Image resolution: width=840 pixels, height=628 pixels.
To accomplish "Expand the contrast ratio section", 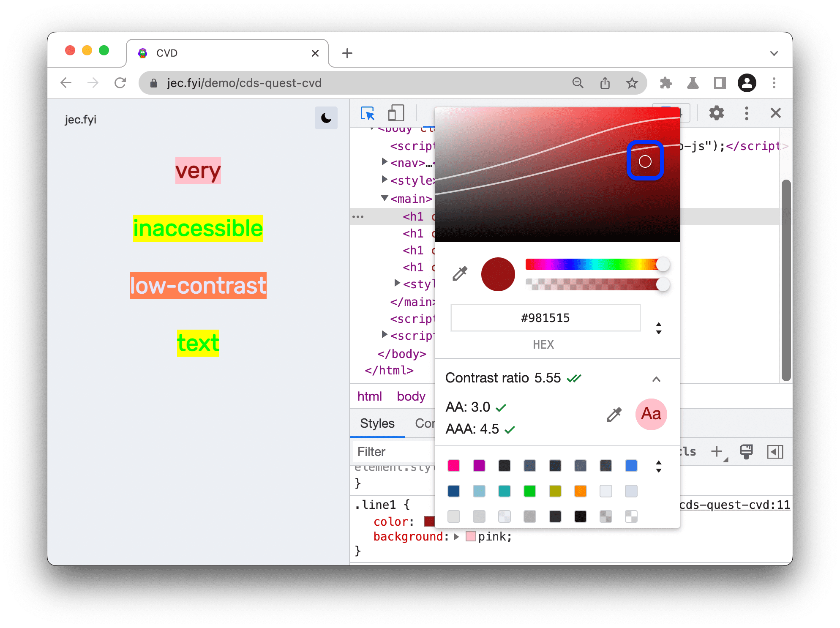I will click(x=659, y=377).
